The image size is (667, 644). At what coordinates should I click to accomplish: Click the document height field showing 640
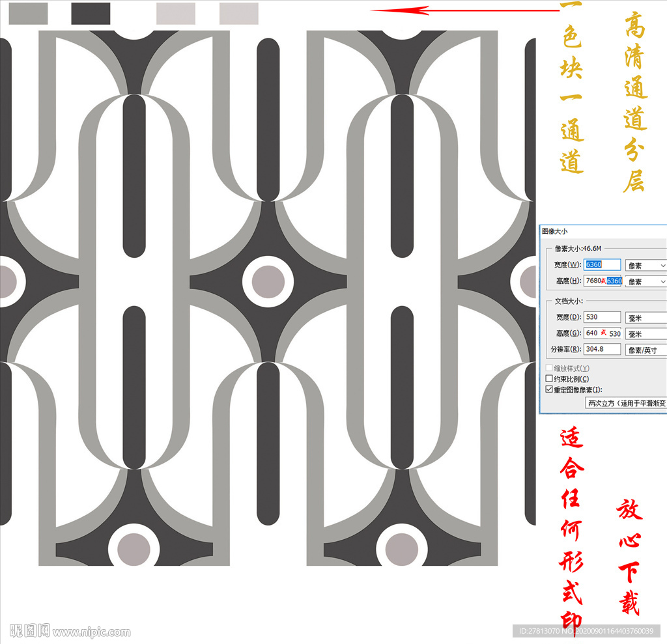[603, 333]
